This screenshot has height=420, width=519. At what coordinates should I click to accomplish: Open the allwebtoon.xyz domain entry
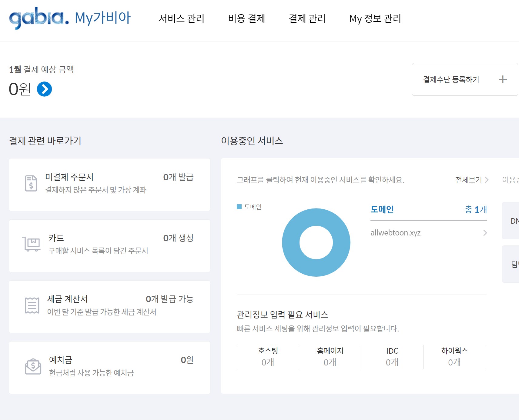click(x=396, y=233)
